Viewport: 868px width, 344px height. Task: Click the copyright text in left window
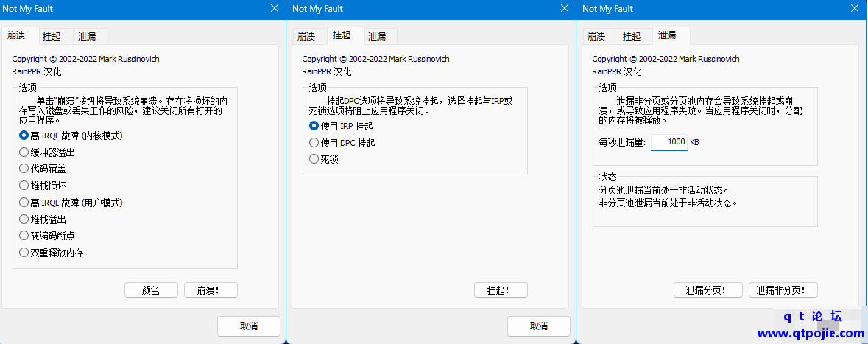[86, 59]
